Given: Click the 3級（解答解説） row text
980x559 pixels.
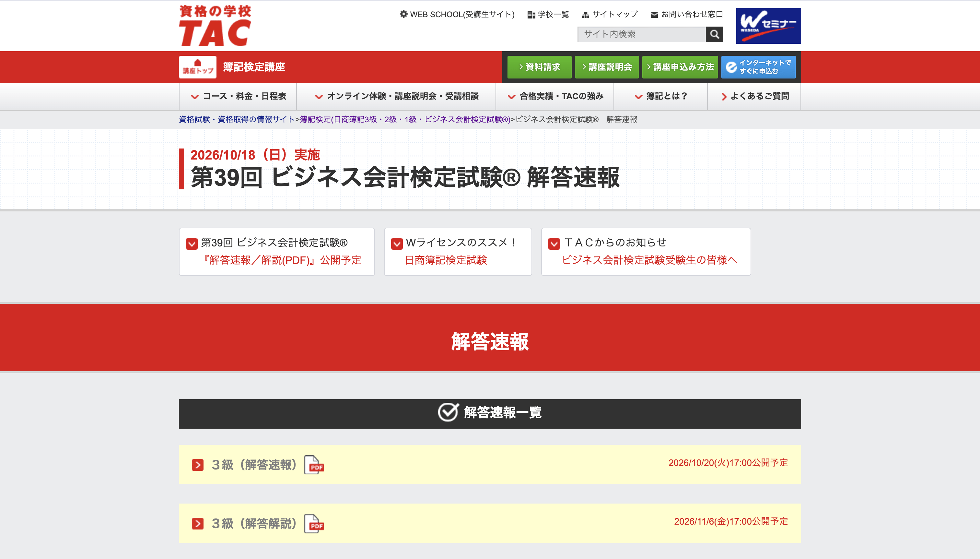Looking at the screenshot, I should point(255,524).
